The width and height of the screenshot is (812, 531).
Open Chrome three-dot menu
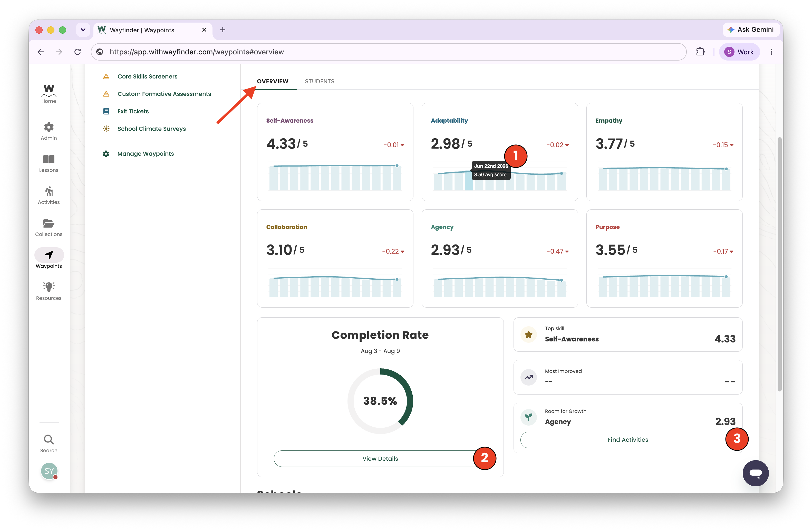click(771, 52)
